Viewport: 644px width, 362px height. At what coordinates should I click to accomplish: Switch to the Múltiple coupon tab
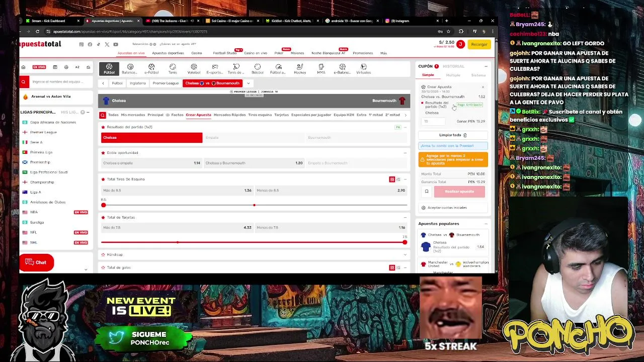(453, 75)
